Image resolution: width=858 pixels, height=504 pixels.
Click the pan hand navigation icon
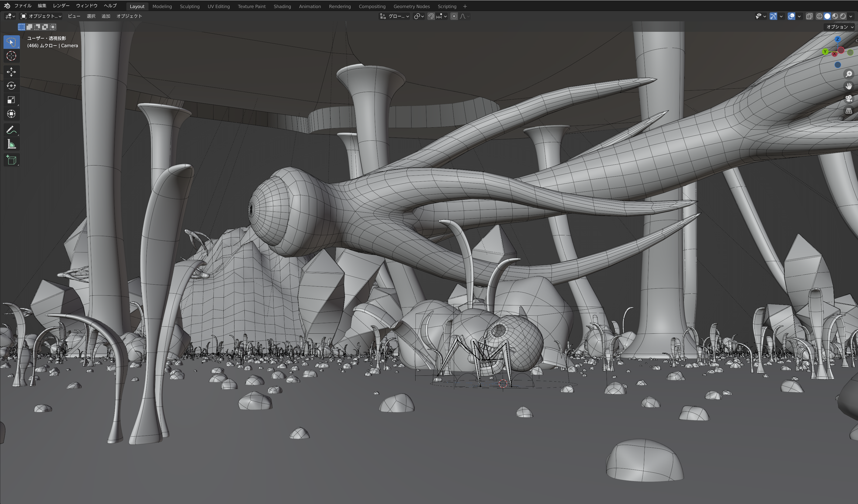pos(849,86)
